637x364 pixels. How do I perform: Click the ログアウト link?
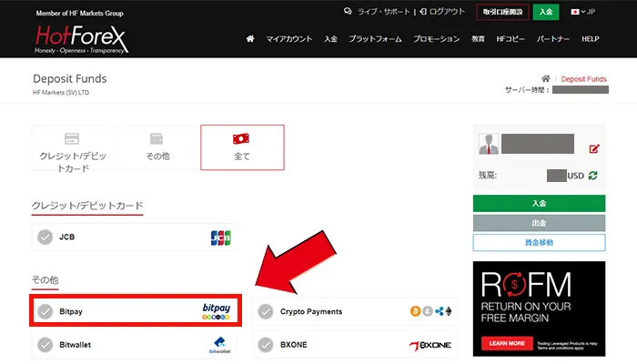click(447, 12)
